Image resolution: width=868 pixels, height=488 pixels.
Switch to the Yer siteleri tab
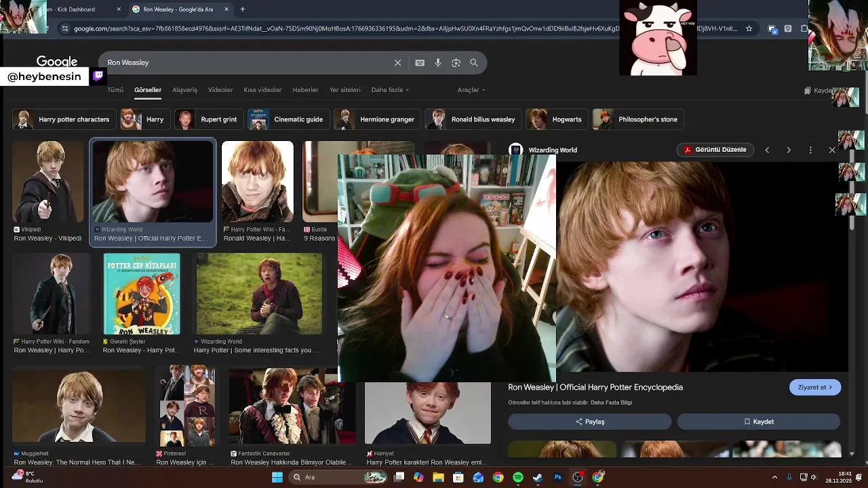tap(345, 90)
